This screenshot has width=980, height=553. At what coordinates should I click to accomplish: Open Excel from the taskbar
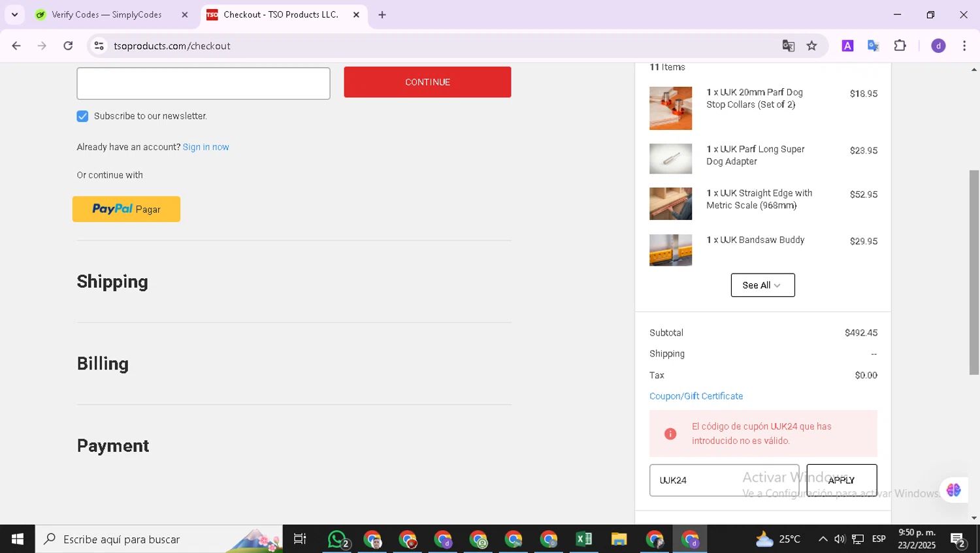tap(584, 539)
